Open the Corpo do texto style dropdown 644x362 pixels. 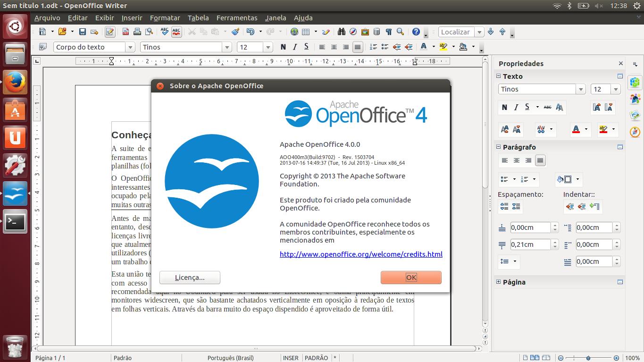click(130, 47)
